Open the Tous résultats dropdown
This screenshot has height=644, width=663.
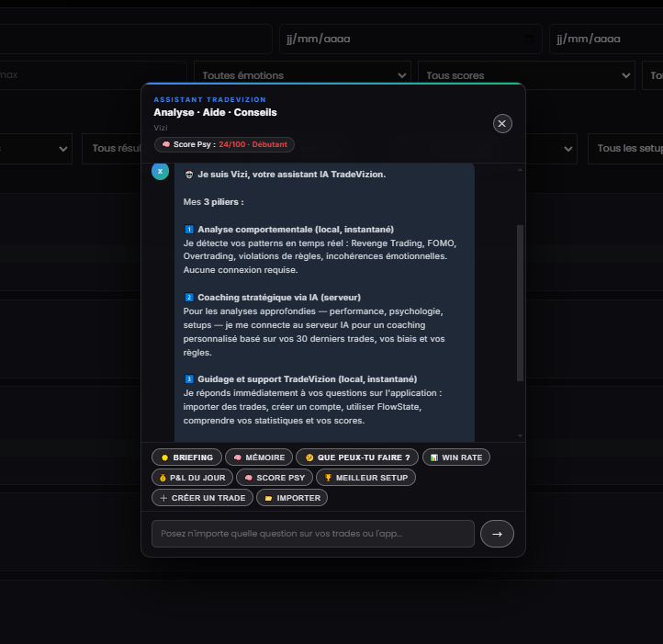tap(112, 149)
